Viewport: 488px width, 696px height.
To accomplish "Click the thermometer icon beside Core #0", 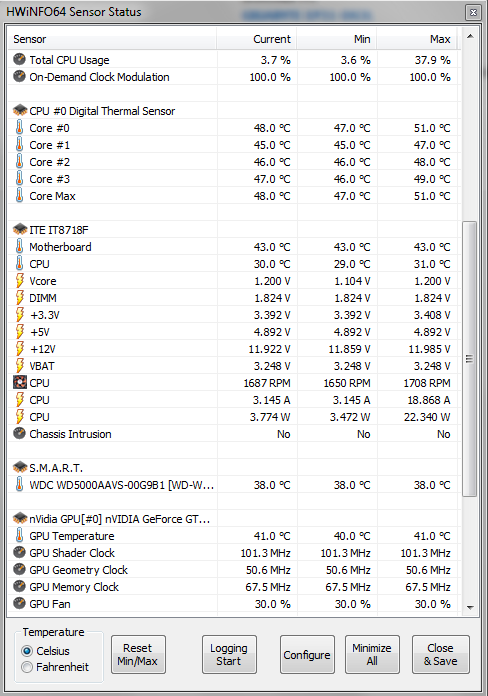I will 20,127.
